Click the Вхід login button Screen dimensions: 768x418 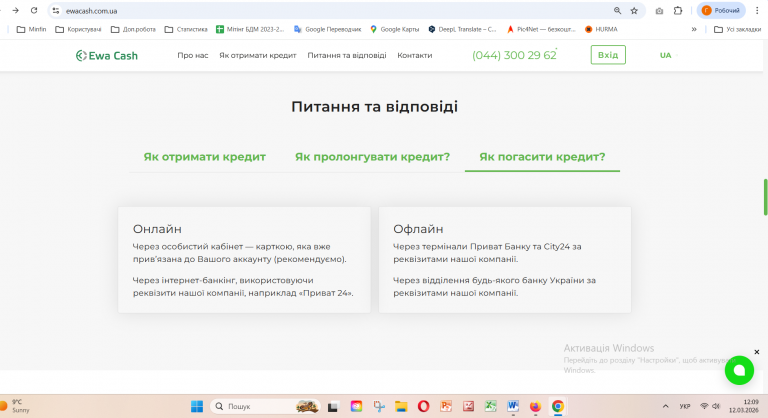click(x=608, y=55)
